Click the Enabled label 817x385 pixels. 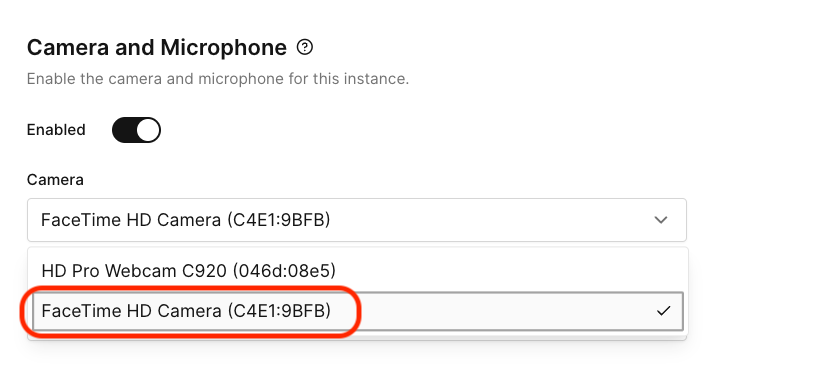point(56,130)
